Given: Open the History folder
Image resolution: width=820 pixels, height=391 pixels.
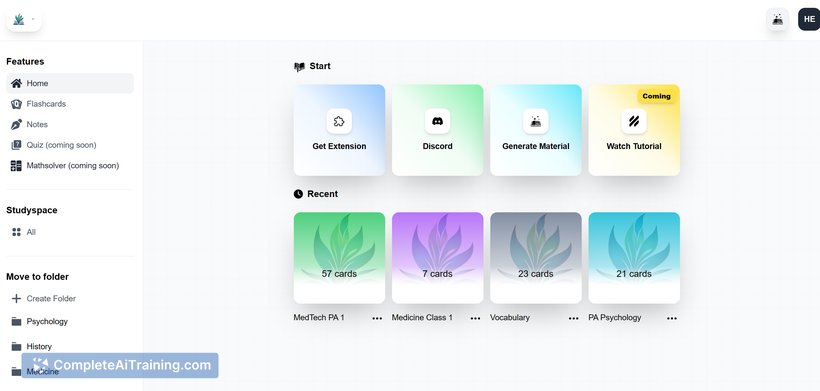Looking at the screenshot, I should point(70,346).
